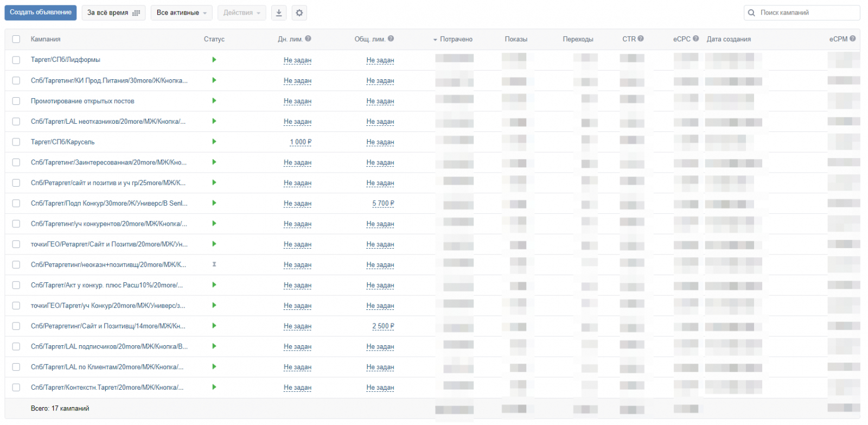Screen dimensions: 868x425
Task: Click status icon for точкиГЕО/Таргет/уч Конкур campaign
Action: point(214,305)
